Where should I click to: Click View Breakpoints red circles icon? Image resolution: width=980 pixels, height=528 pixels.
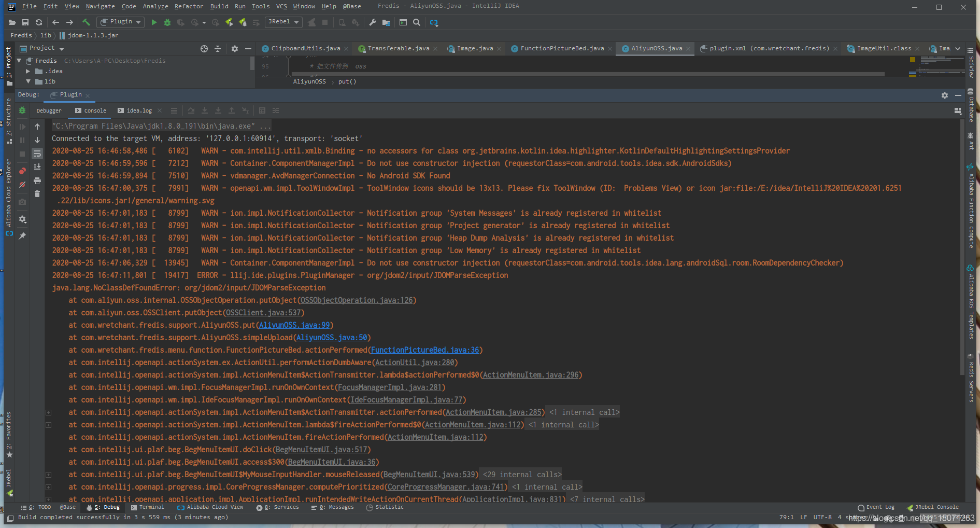coord(22,171)
